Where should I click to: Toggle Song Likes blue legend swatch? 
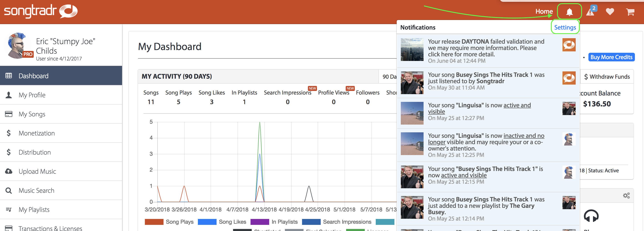tap(207, 222)
